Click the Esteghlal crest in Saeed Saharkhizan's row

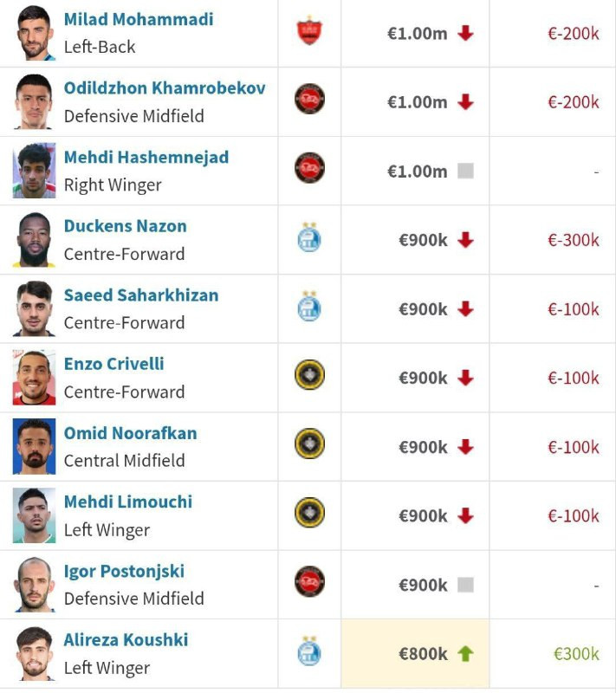click(x=309, y=307)
